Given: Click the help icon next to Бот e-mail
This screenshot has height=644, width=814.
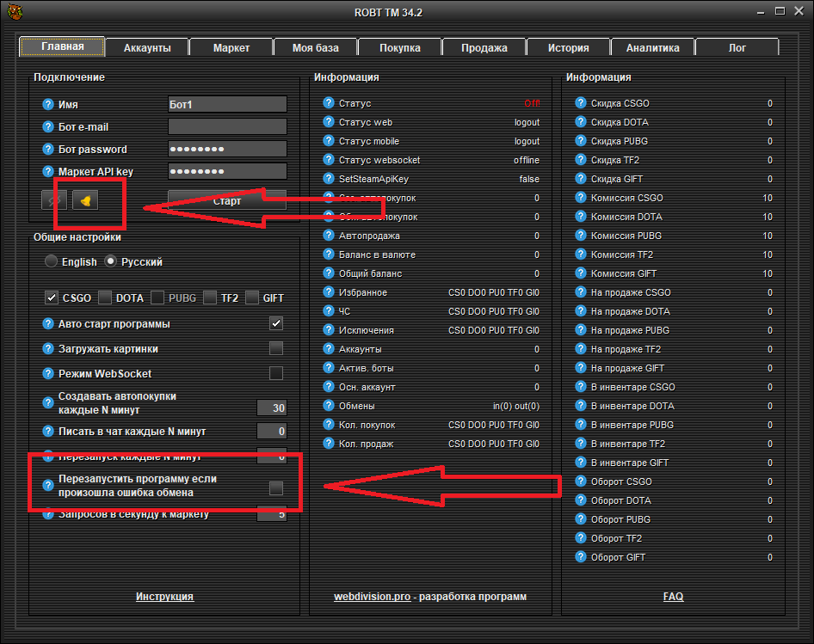Looking at the screenshot, I should [x=48, y=127].
